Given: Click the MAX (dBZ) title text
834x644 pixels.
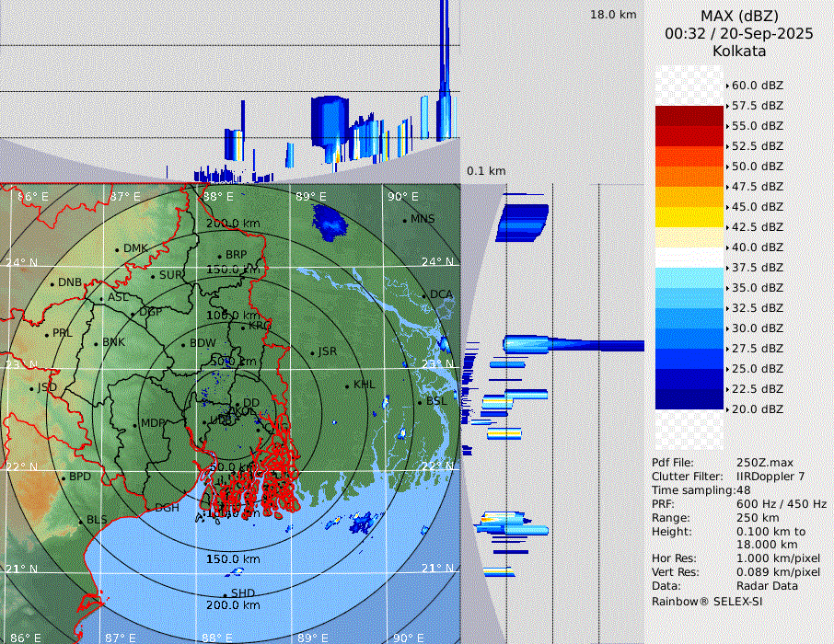Looking at the screenshot, I should click(x=739, y=16).
